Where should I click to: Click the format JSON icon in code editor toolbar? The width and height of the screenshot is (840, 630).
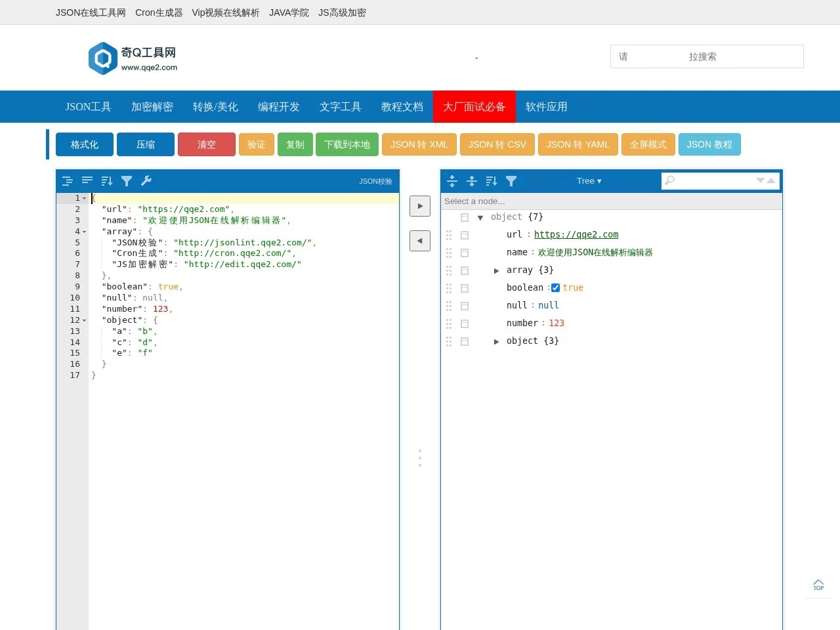(x=67, y=181)
